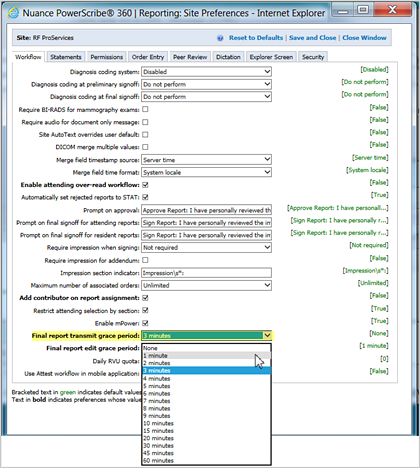The image size is (420, 468).
Task: Select 4 minutes in the dropdown list
Action: [206, 378]
